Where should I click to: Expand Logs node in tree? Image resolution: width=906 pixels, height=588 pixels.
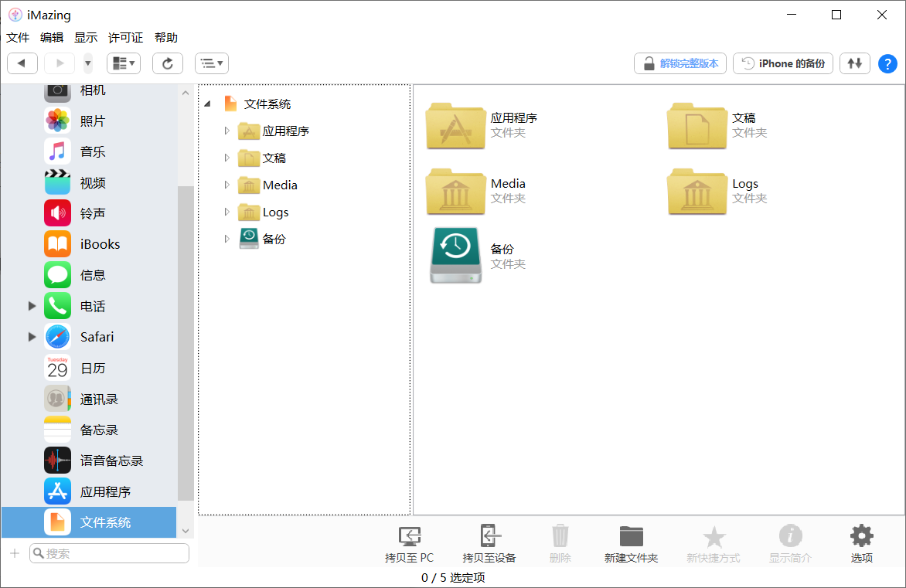point(227,212)
